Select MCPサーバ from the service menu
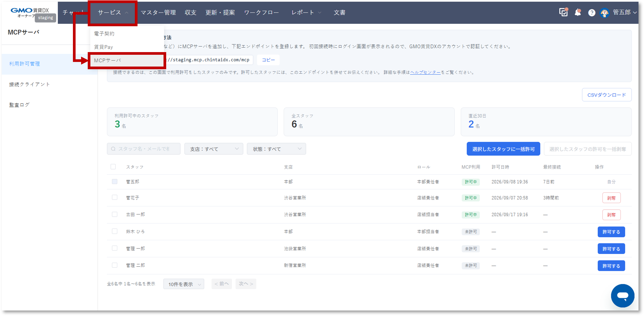Viewport: 644px width, 316px height. tap(127, 60)
